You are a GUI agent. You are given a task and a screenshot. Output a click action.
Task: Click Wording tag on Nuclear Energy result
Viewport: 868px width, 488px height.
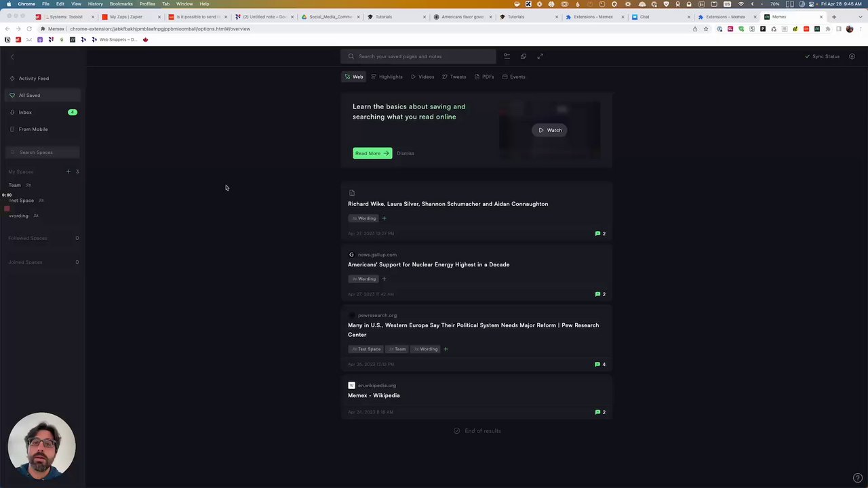363,279
